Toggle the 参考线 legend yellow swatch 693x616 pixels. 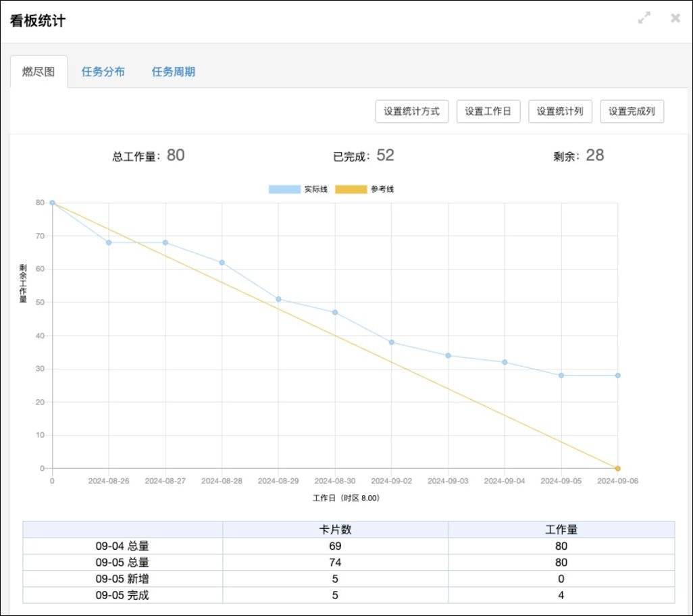[x=351, y=189]
